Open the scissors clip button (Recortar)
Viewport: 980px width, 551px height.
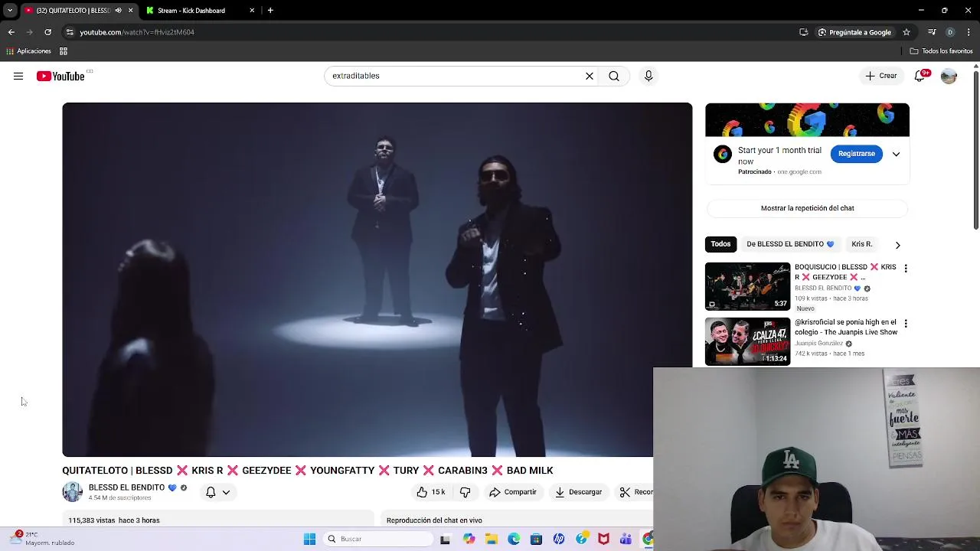635,492
